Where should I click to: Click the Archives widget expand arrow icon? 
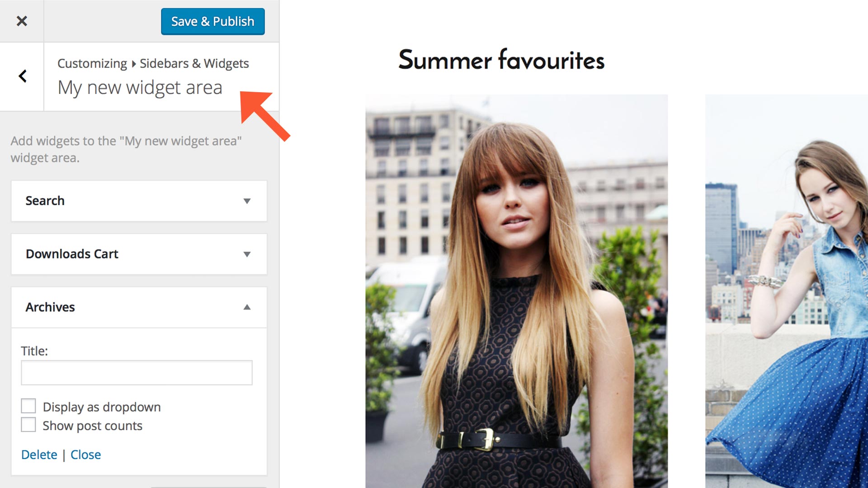click(x=247, y=307)
